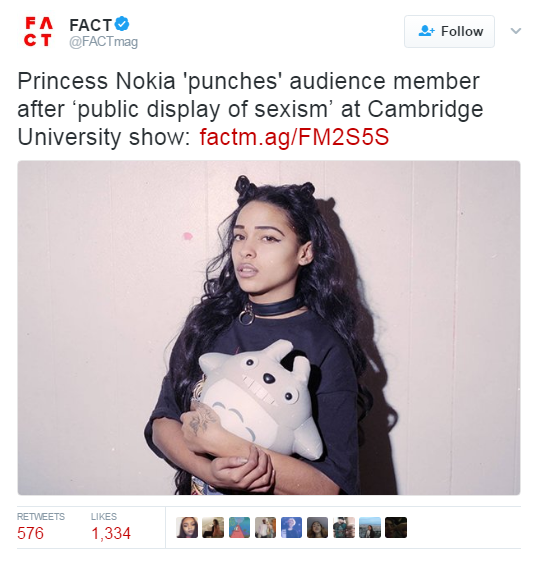547x562 pixels.
Task: Click the blue verified badge beside FACT
Action: 122,24
